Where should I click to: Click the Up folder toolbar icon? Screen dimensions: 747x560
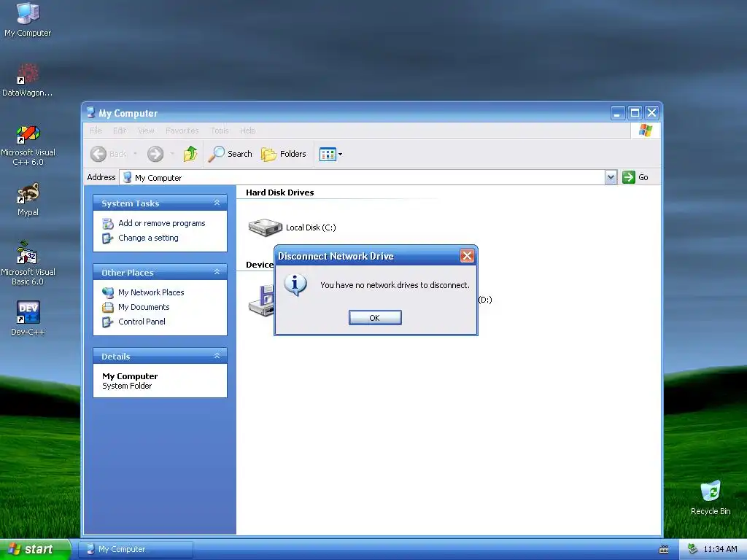point(190,154)
